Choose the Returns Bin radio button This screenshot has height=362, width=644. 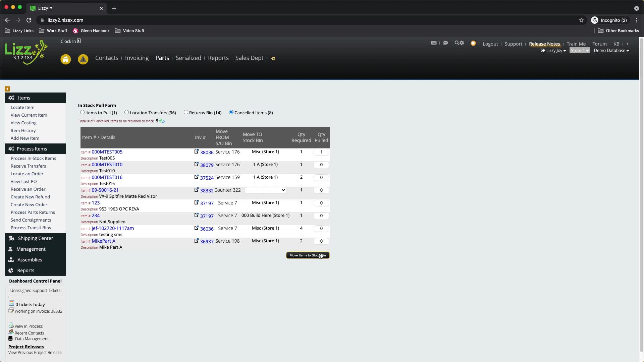[x=186, y=112]
